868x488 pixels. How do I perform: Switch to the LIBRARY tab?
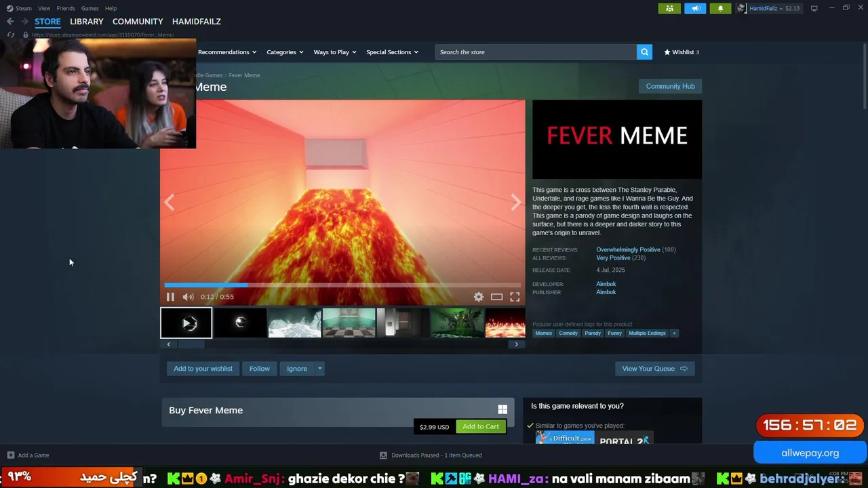87,22
